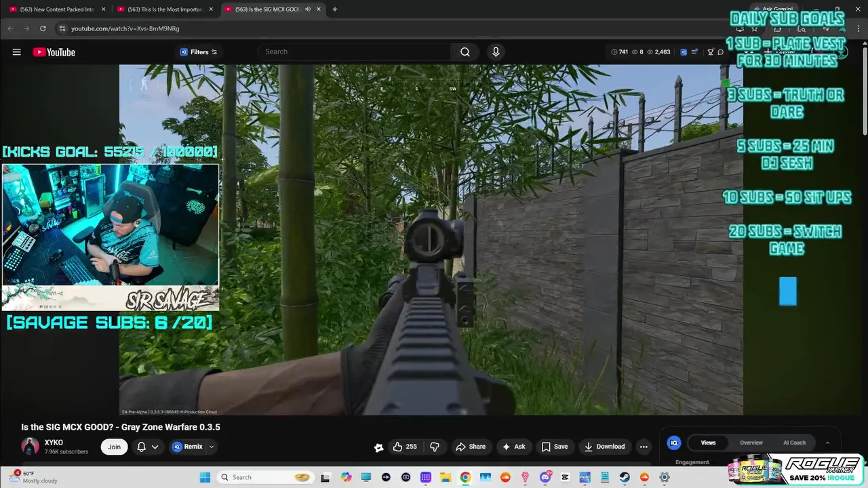
Task: Click the magnifier search button
Action: (x=465, y=52)
